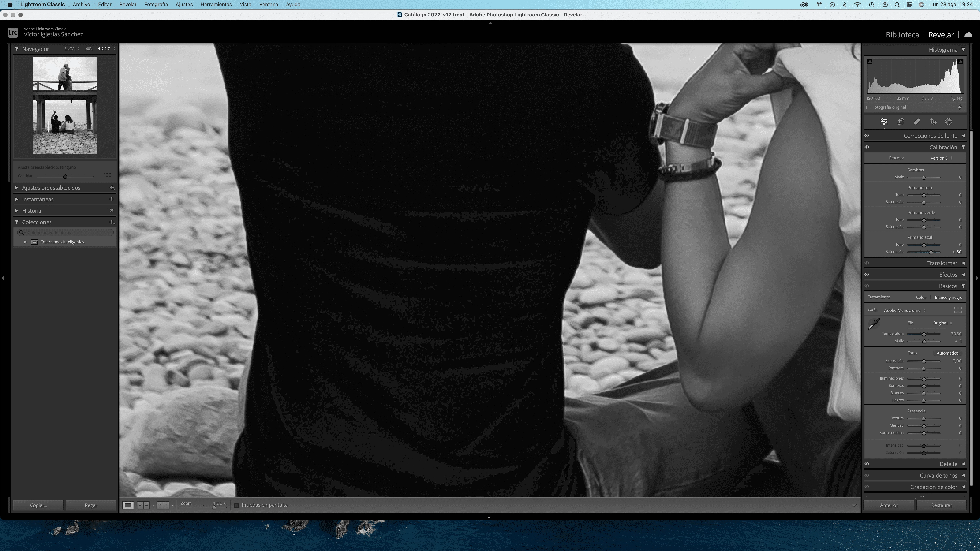Viewport: 980px width, 551px height.
Task: Select the Crop and rotate tool
Action: 901,122
